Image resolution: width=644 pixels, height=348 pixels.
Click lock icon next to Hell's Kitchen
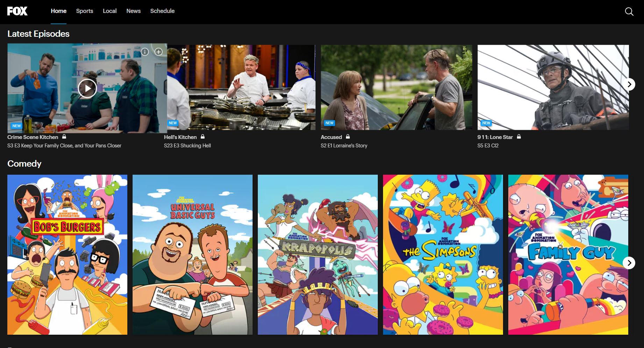[203, 137]
